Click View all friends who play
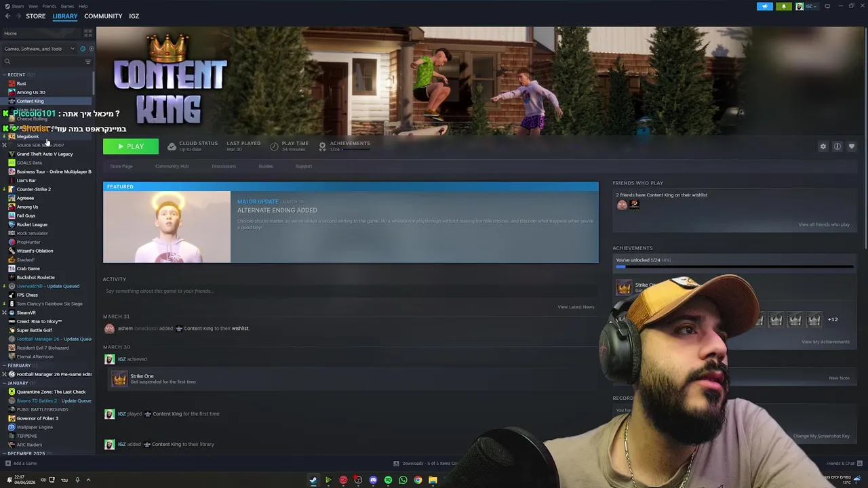This screenshot has height=488, width=868. point(824,224)
